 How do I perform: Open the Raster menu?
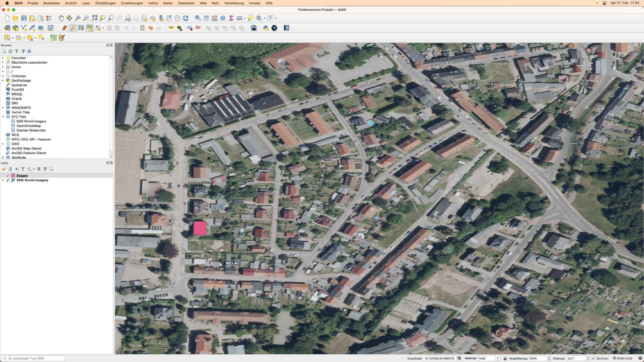pyautogui.click(x=168, y=3)
